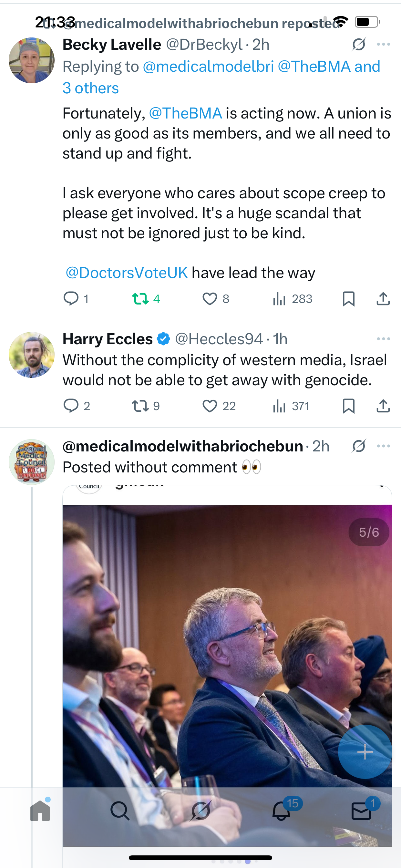The width and height of the screenshot is (401, 868).
Task: Open more options for Becky Lavelle's tweet
Action: point(384,45)
